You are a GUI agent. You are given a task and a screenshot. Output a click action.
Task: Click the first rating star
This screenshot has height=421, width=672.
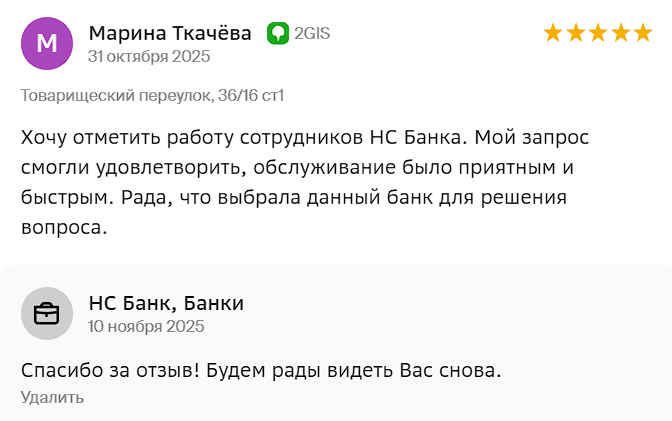tap(553, 33)
